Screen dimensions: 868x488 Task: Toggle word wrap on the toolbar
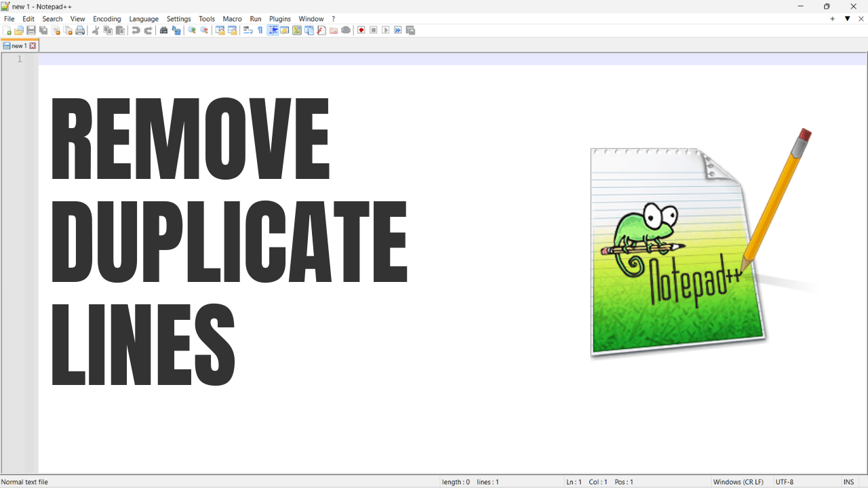point(247,30)
